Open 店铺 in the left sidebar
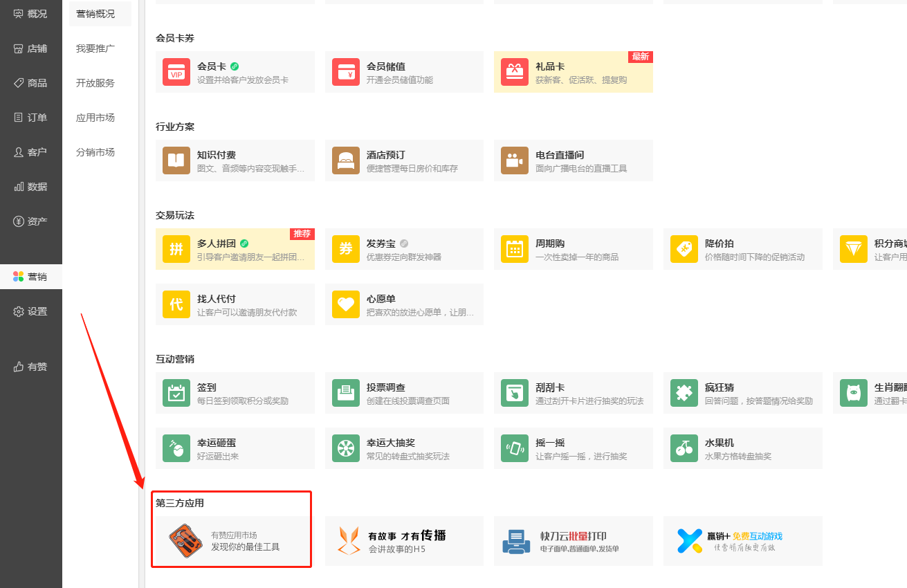 pyautogui.click(x=30, y=48)
